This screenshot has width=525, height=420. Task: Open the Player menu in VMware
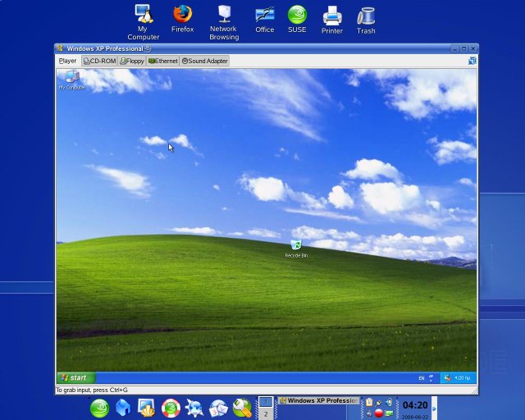(x=67, y=61)
